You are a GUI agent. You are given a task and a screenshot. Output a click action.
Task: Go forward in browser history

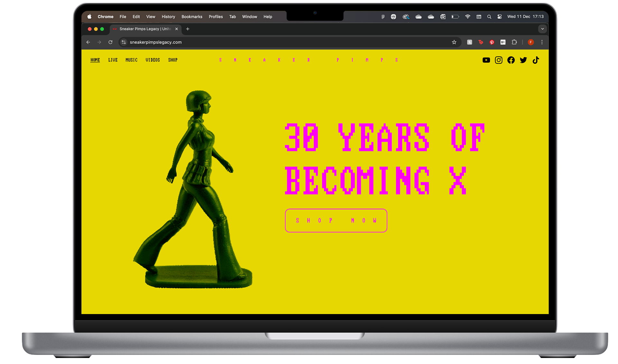(99, 42)
